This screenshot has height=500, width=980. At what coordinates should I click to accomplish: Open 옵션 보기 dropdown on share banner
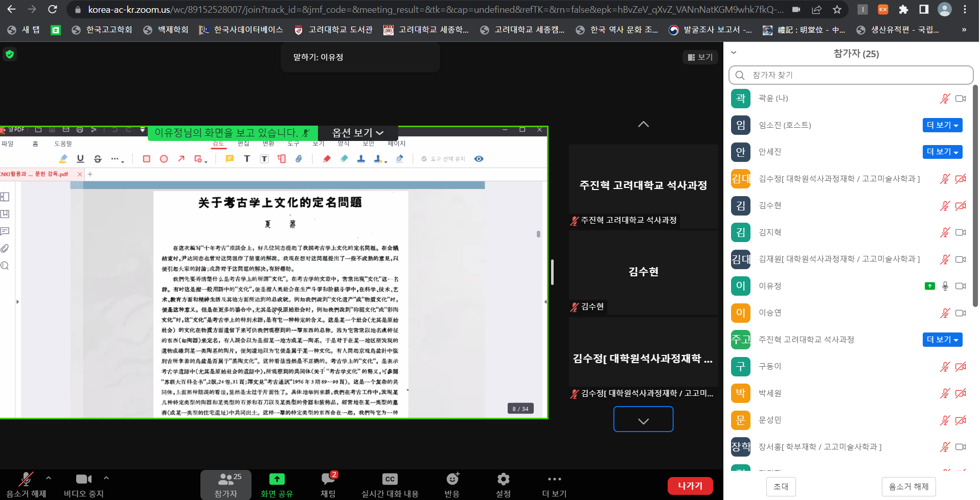tap(357, 133)
